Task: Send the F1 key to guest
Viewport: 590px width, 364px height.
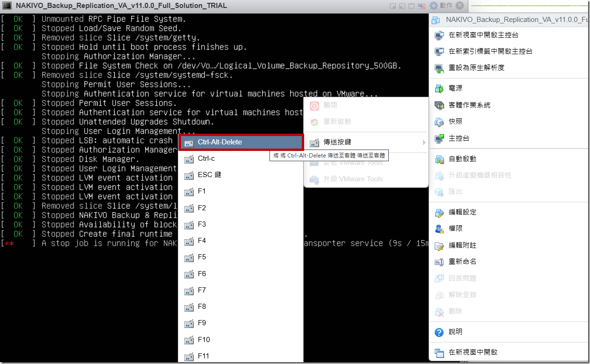Action: pyautogui.click(x=241, y=191)
